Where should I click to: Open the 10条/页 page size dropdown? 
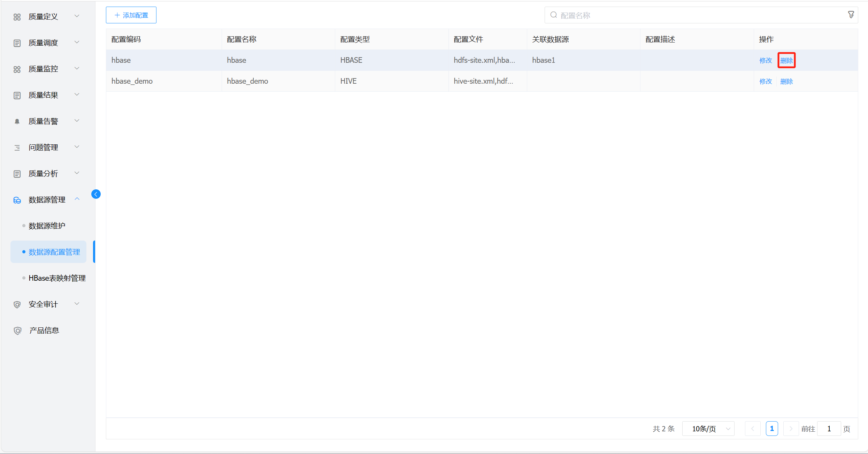click(x=708, y=429)
